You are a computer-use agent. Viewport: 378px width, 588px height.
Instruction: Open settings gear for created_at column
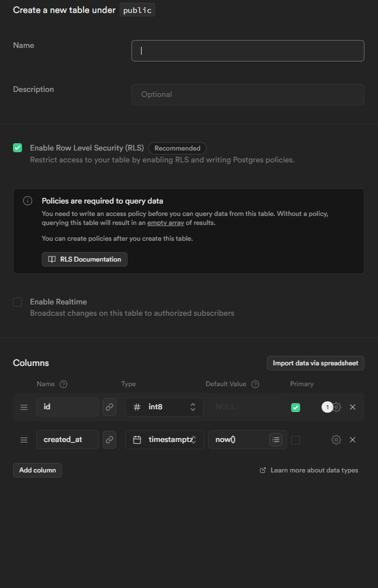(336, 440)
